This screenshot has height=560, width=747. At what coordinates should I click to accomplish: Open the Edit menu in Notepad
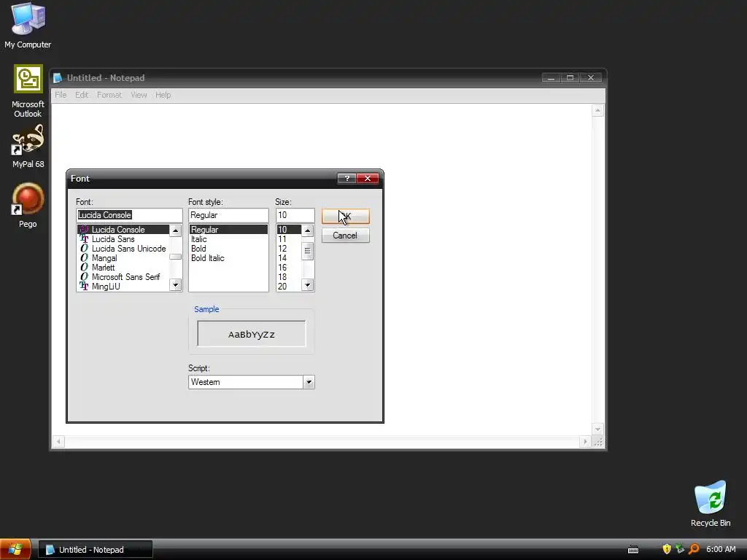click(82, 95)
